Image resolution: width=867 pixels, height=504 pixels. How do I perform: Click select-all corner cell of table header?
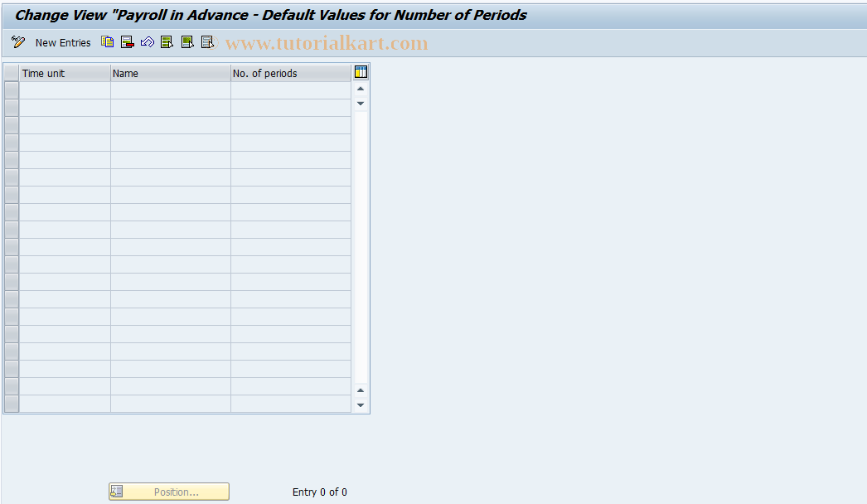[12, 73]
